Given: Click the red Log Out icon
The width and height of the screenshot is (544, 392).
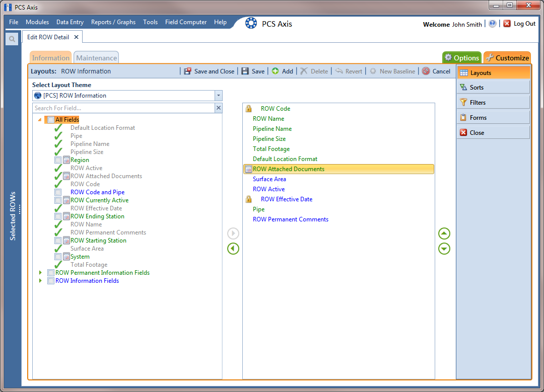Looking at the screenshot, I should click(507, 24).
